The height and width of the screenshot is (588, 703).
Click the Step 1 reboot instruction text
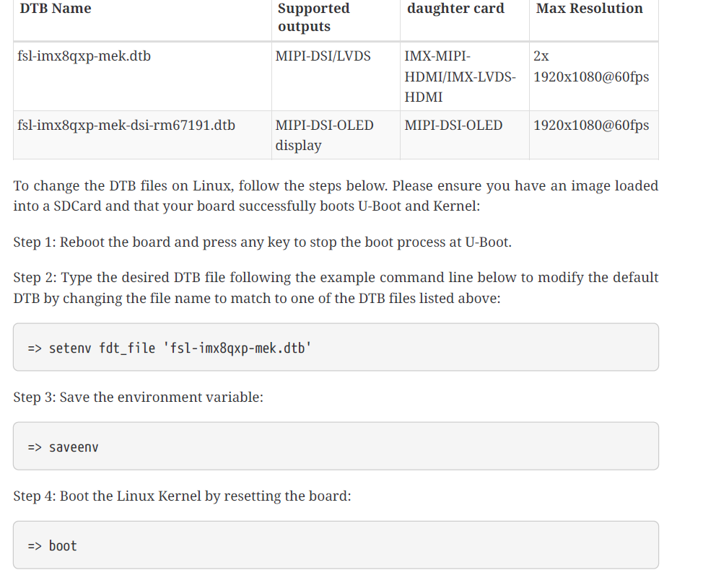click(262, 242)
